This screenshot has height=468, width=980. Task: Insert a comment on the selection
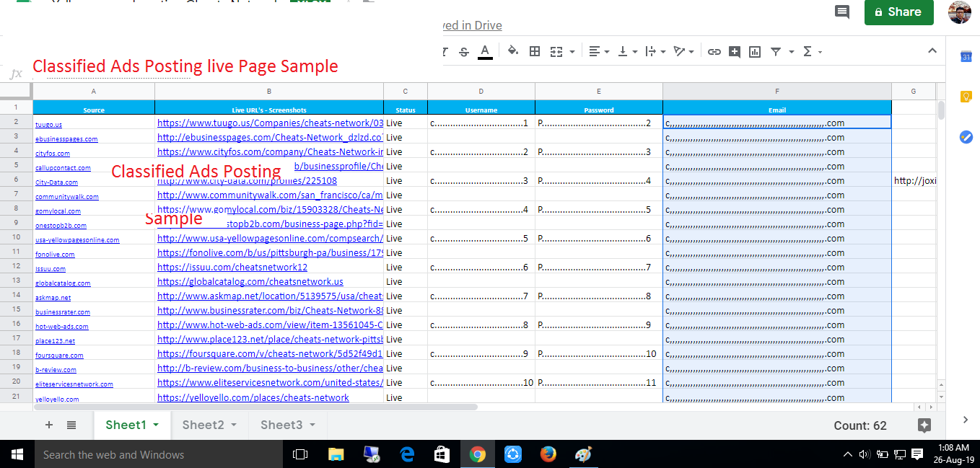pos(735,51)
